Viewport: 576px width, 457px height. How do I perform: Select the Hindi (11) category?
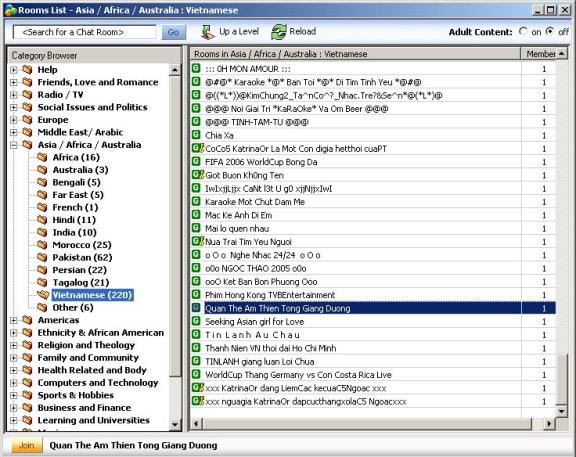74,220
